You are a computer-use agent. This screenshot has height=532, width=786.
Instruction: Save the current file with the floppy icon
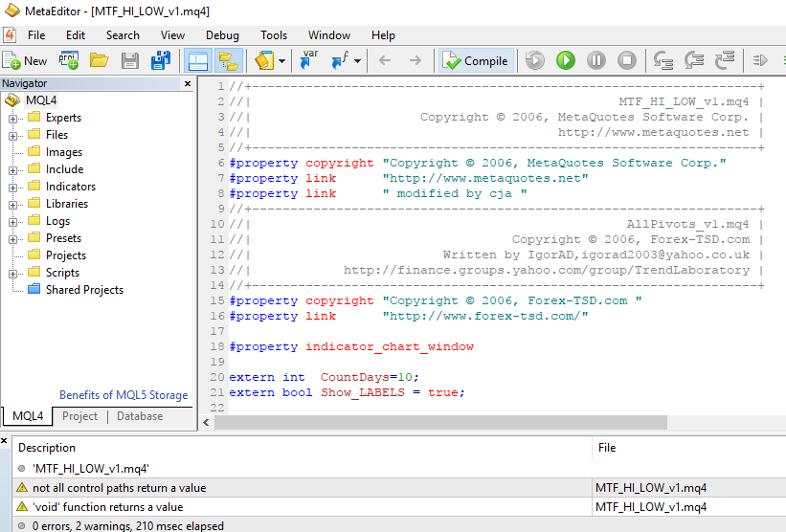[130, 60]
